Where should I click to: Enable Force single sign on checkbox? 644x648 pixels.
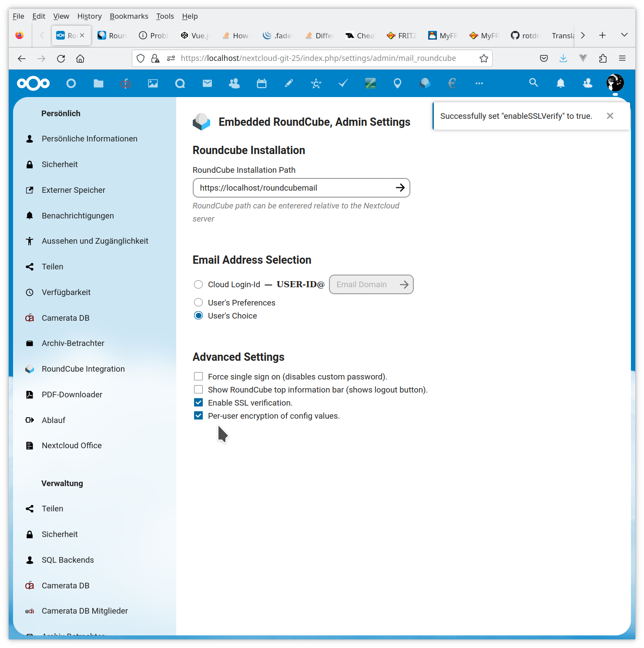click(198, 376)
